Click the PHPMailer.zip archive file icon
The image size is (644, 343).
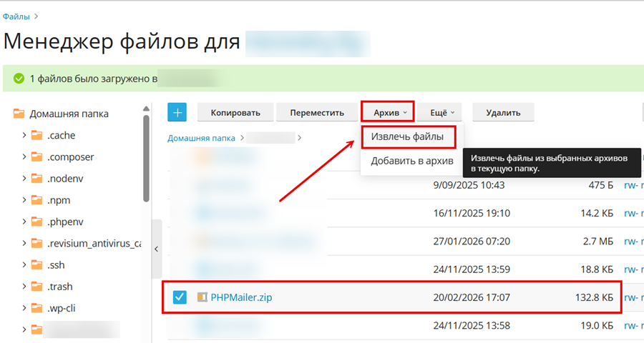click(202, 297)
